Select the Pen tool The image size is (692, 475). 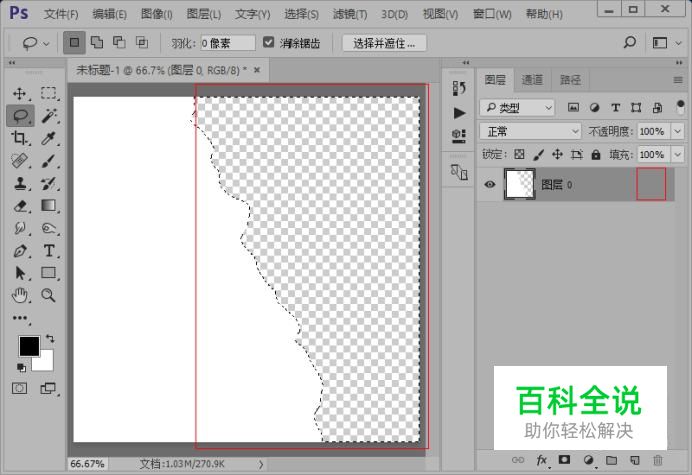click(x=19, y=251)
